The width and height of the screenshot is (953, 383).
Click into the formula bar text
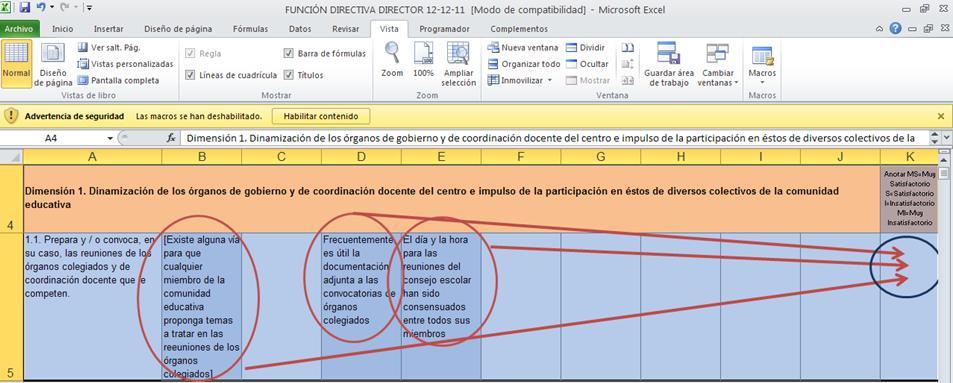553,138
